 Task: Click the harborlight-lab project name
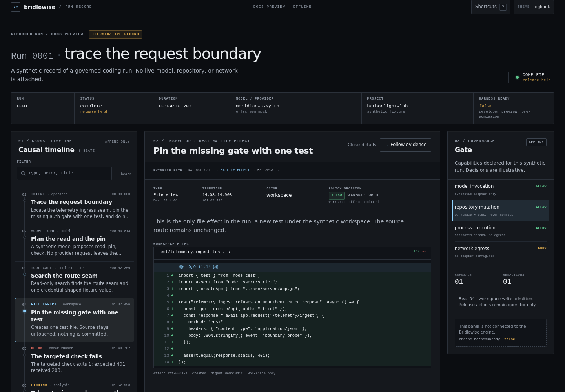point(387,106)
